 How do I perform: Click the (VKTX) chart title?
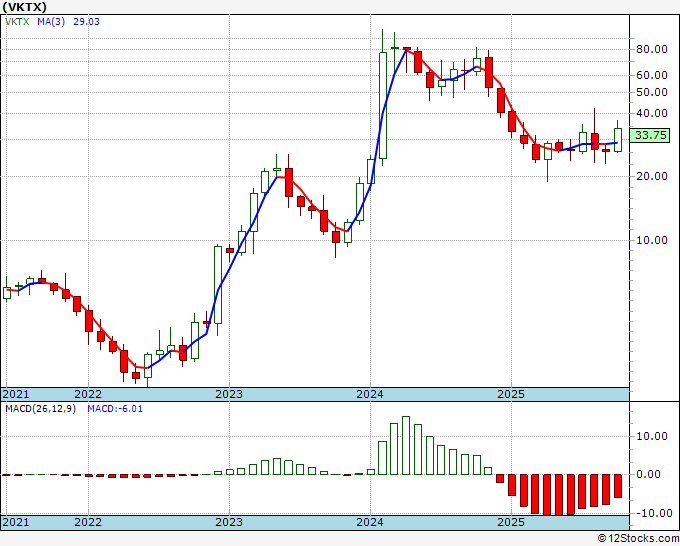click(24, 7)
